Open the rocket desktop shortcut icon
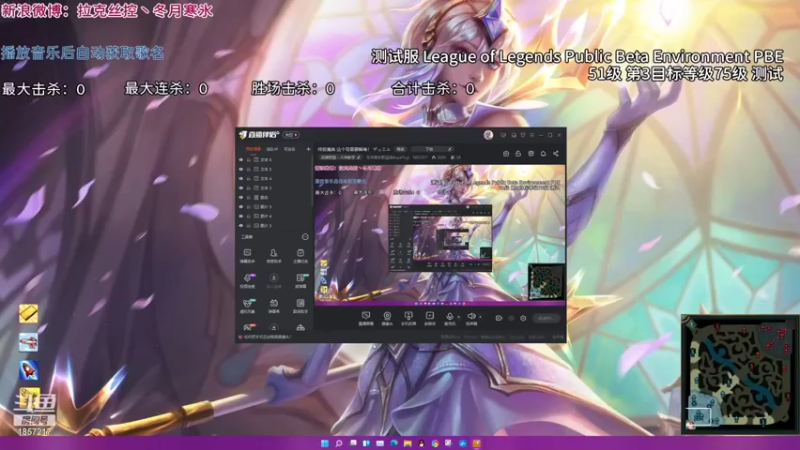This screenshot has width=800, height=450. 29,370
